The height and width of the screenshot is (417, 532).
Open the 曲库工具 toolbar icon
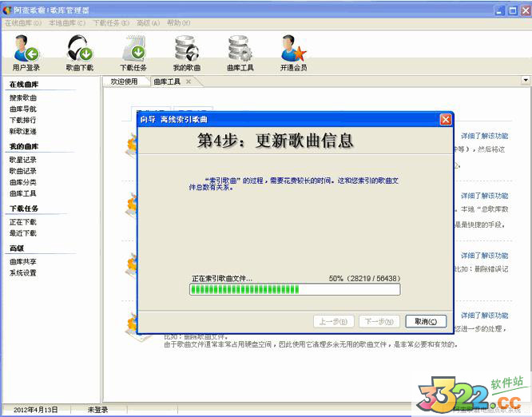pos(240,53)
